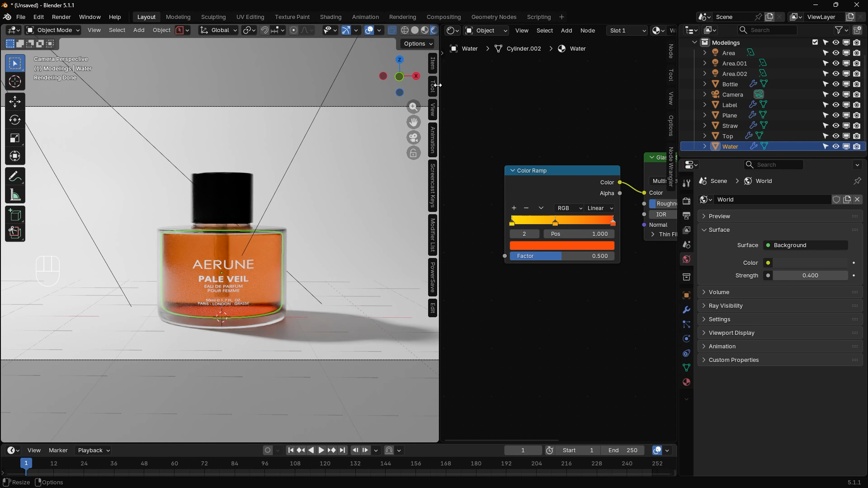The image size is (868, 488).
Task: Open the Render menu
Action: point(61,17)
